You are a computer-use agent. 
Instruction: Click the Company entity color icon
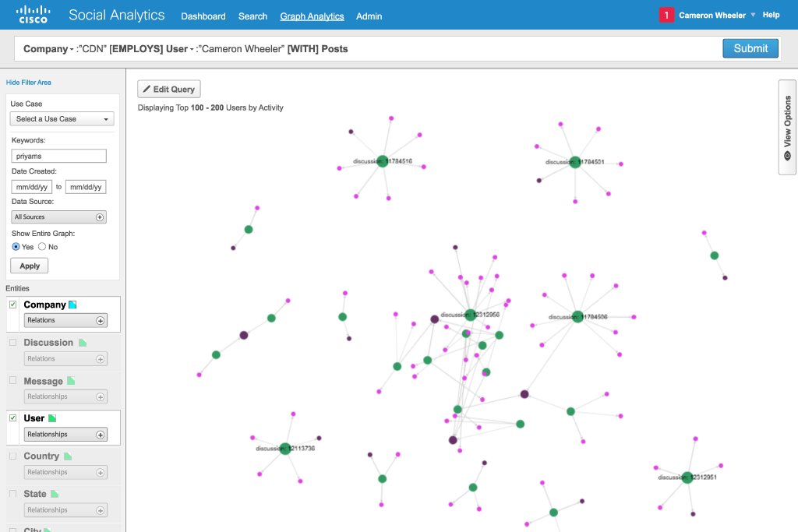72,305
